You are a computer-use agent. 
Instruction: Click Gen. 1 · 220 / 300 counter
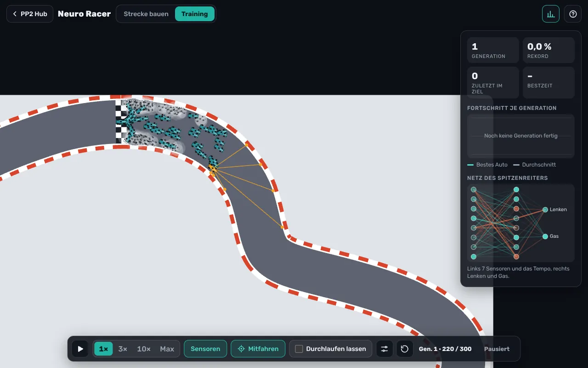click(445, 349)
